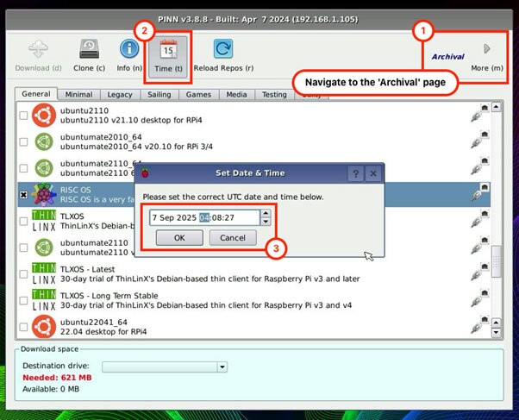This screenshot has width=519, height=420.
Task: Click network source icon on RISC OS row
Action: [479, 192]
